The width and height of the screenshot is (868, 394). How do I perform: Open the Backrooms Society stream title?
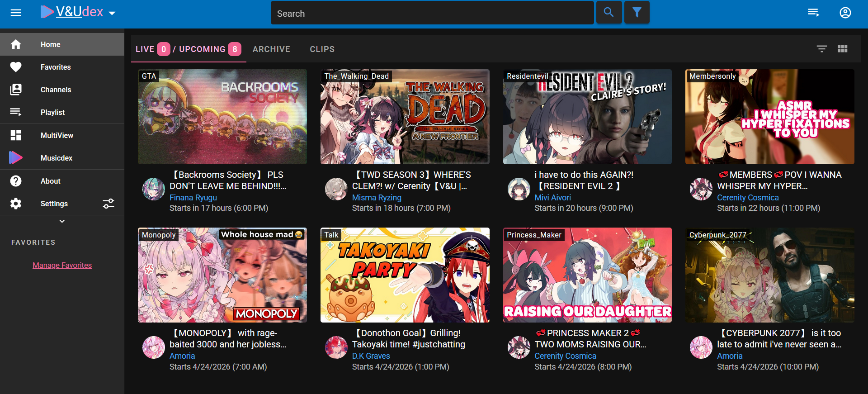click(228, 180)
